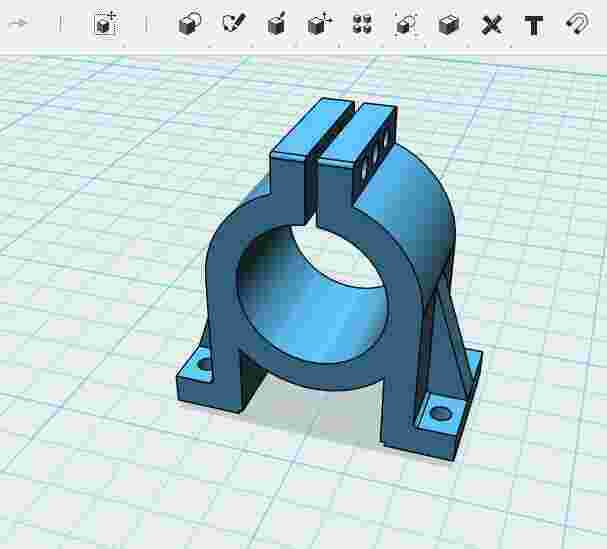
Task: Open the Grouping tool icon
Action: [x=406, y=24]
